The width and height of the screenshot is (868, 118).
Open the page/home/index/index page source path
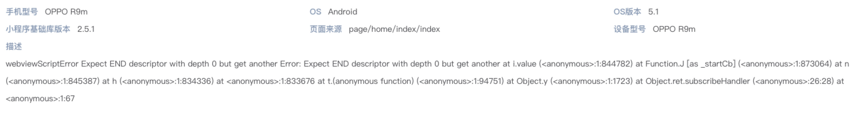(394, 29)
